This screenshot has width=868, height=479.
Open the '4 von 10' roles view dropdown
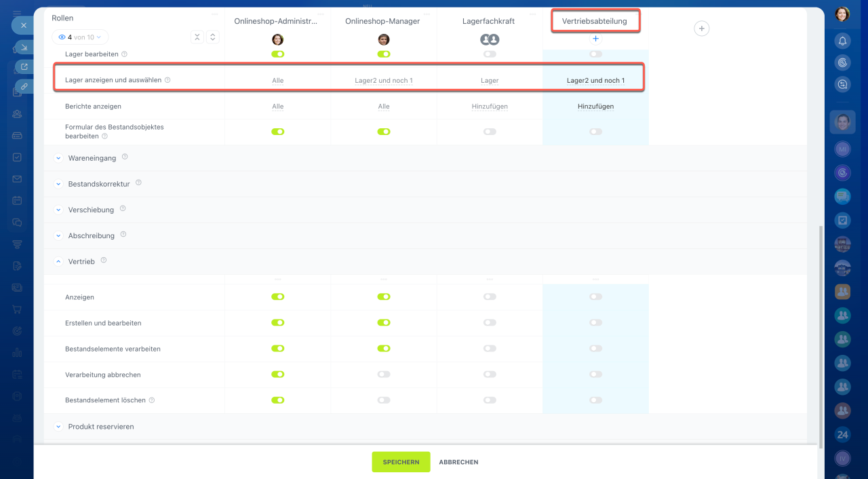80,37
